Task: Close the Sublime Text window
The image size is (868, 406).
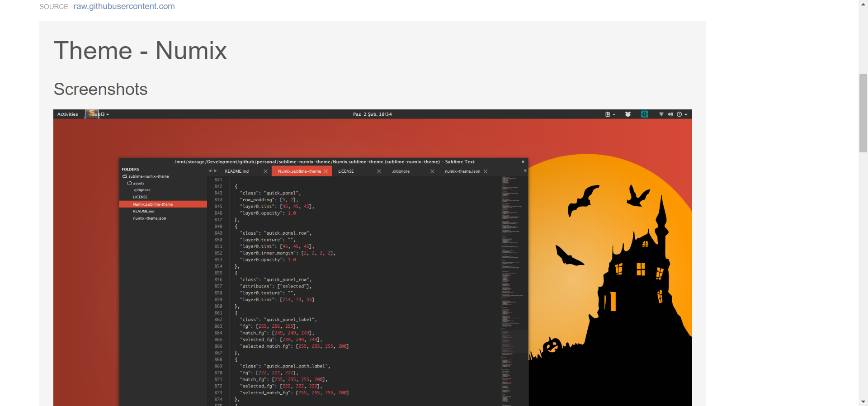Action: (x=523, y=162)
